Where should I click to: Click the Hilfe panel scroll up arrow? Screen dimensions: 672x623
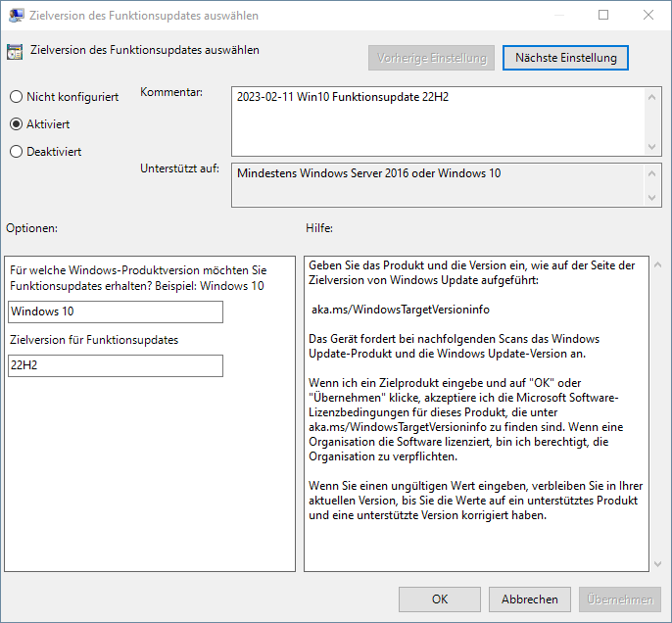tap(658, 265)
